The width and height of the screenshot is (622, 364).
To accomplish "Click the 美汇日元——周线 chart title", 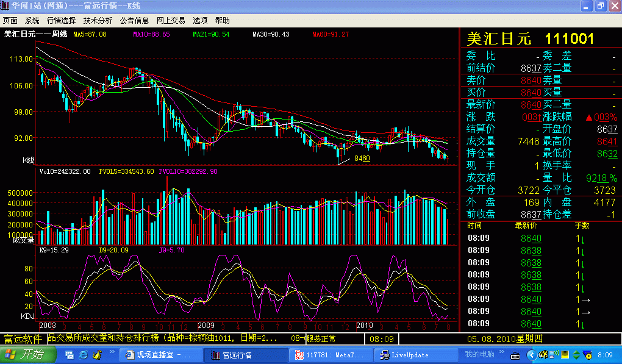I will pyautogui.click(x=35, y=34).
